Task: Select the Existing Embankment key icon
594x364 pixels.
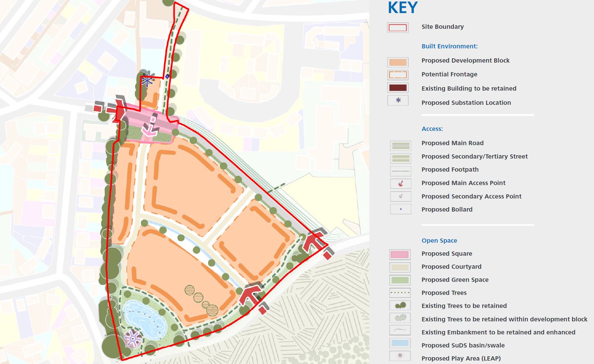Action: pos(400,330)
